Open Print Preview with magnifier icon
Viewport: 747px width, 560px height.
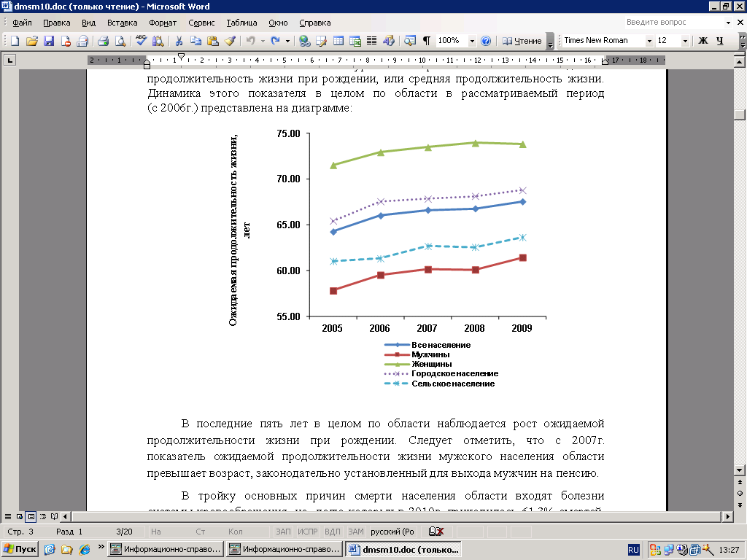[x=120, y=41]
